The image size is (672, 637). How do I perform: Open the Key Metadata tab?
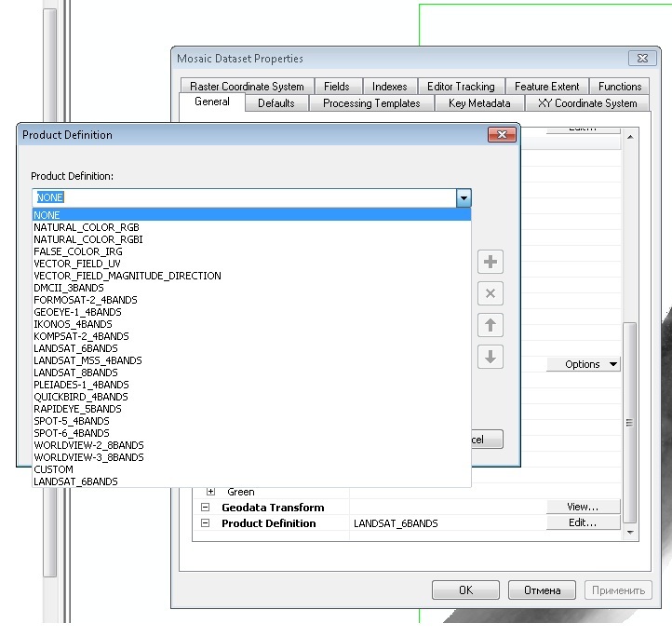point(479,103)
